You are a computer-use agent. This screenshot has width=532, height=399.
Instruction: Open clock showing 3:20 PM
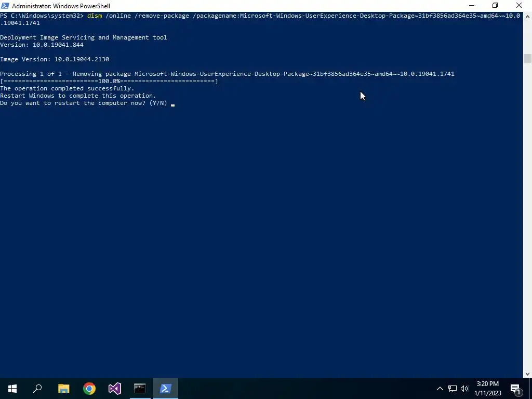pos(487,384)
